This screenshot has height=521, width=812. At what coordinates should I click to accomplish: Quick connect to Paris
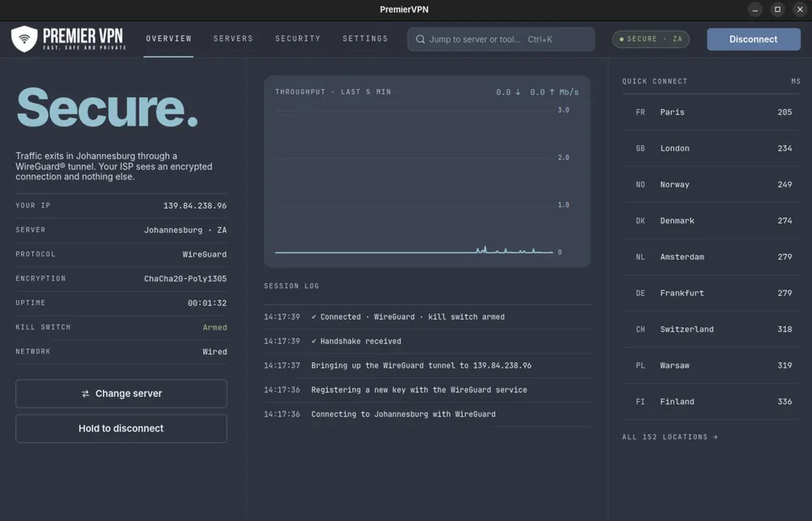click(711, 112)
